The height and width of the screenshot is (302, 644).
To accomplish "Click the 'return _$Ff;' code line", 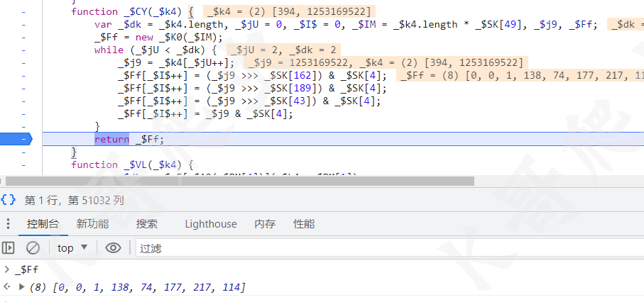I will click(129, 140).
